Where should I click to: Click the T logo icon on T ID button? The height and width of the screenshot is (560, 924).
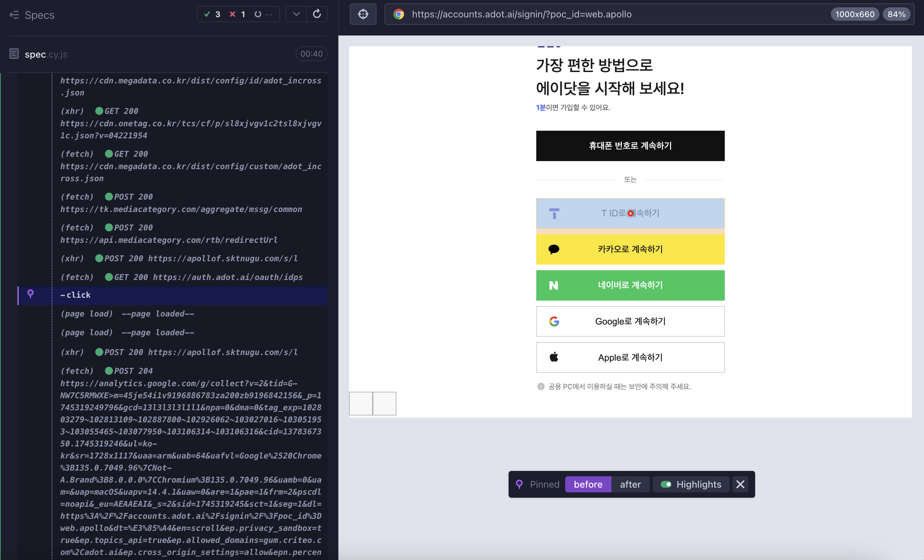[554, 214]
